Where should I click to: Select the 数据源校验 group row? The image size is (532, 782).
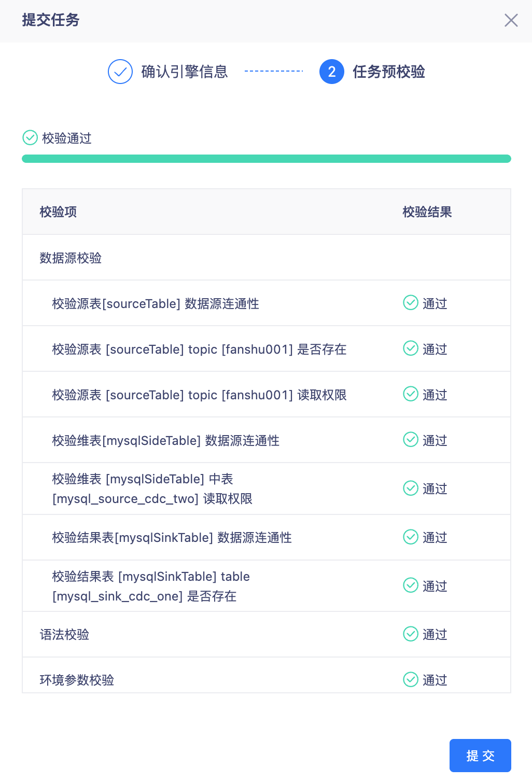coord(267,258)
